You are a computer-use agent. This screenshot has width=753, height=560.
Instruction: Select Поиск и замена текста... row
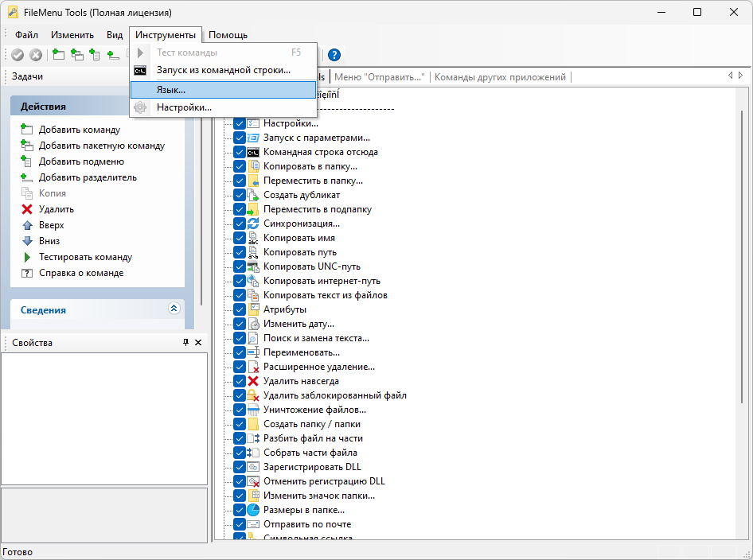click(317, 338)
